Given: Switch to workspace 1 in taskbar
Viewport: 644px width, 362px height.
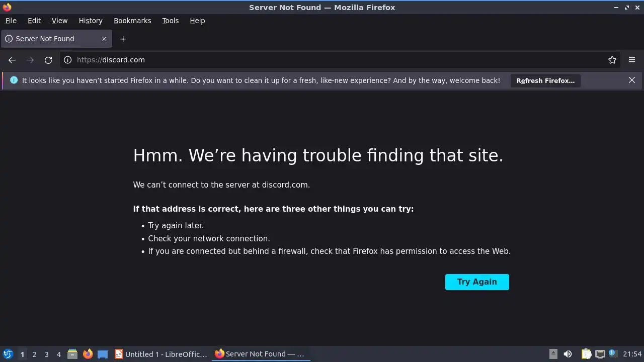Looking at the screenshot, I should click(x=22, y=354).
